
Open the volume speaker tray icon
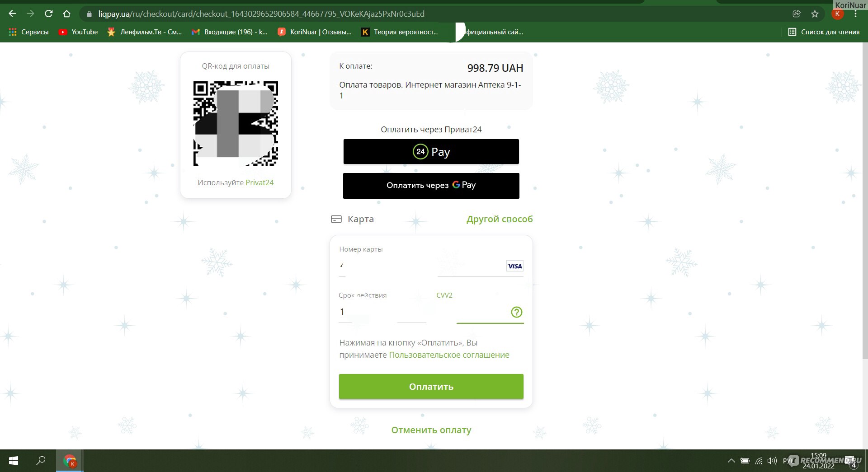pyautogui.click(x=772, y=461)
